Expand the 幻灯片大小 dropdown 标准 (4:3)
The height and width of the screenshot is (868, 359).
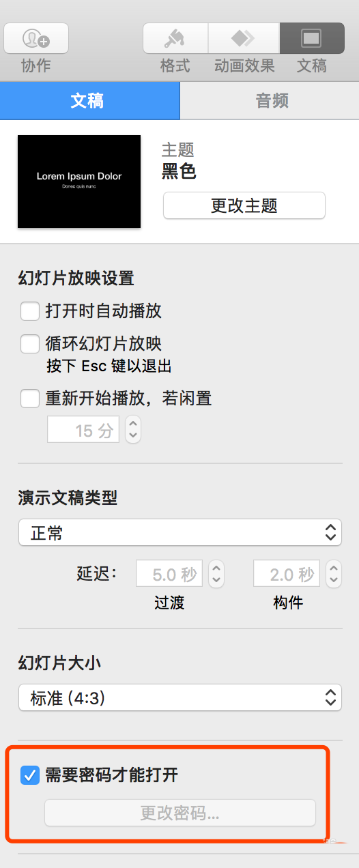click(180, 697)
